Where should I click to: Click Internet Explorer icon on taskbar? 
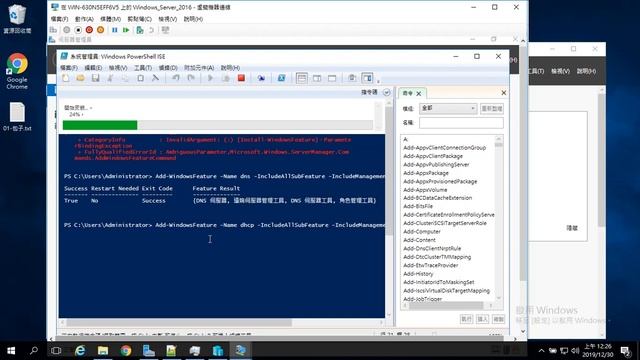(80, 351)
